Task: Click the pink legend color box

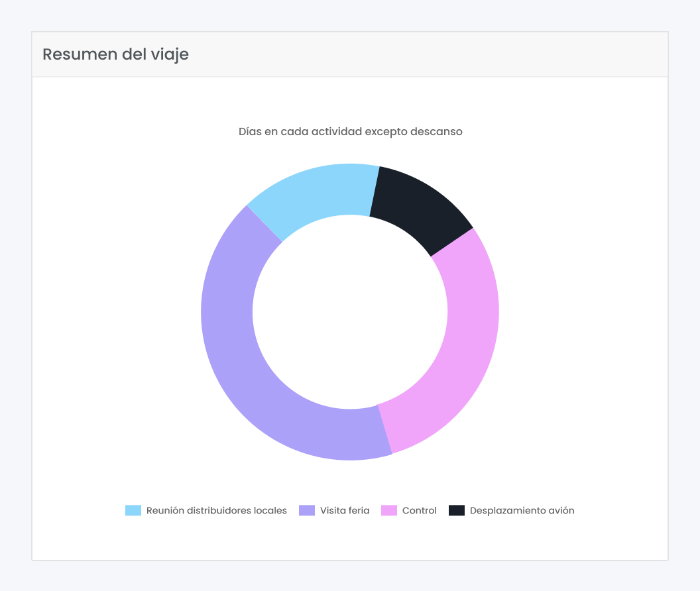Action: 389,511
